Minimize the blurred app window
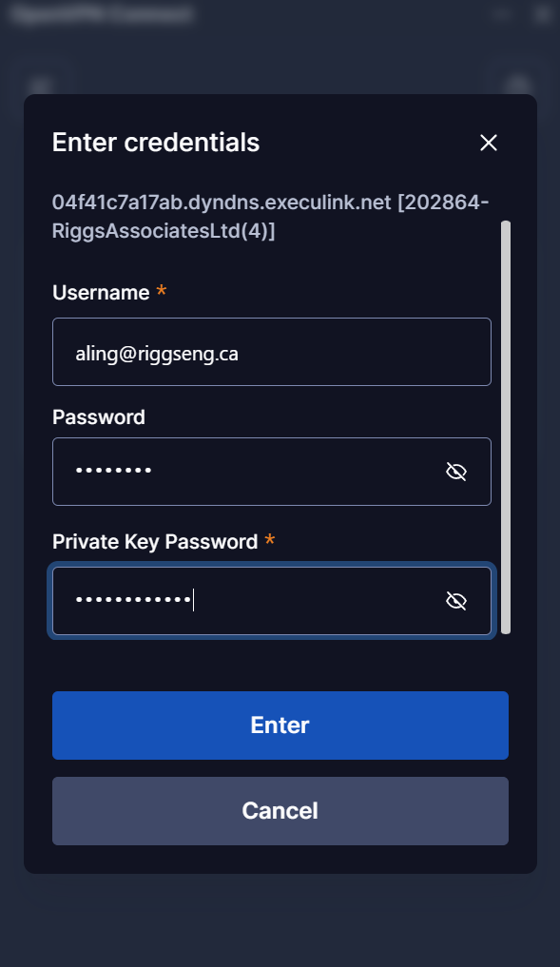Image resolution: width=560 pixels, height=967 pixels. coord(501,13)
